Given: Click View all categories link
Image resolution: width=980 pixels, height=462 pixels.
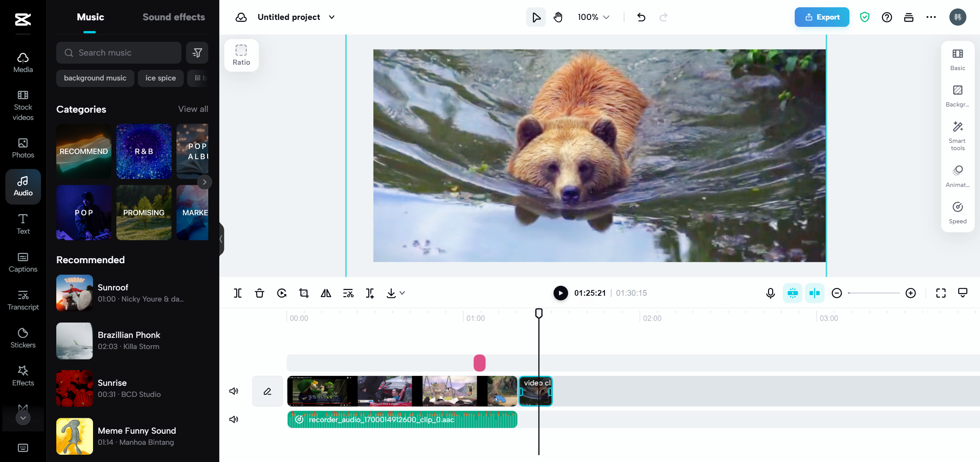Looking at the screenshot, I should [193, 109].
